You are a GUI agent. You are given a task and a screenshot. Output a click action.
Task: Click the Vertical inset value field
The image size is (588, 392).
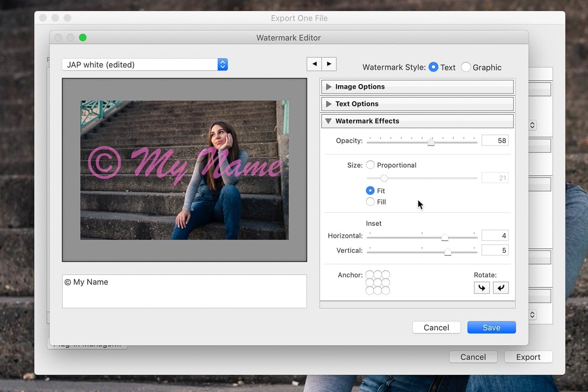[495, 250]
